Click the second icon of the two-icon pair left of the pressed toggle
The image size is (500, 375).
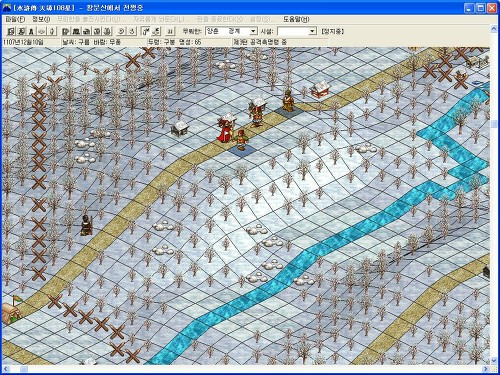(132, 31)
